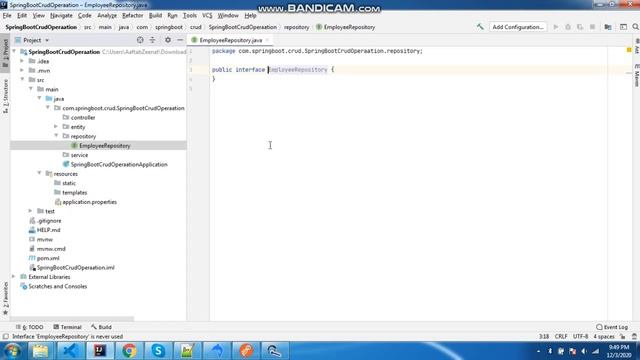640x360 pixels.
Task: Click the Stop square icon in toolbar
Action: click(x=592, y=27)
